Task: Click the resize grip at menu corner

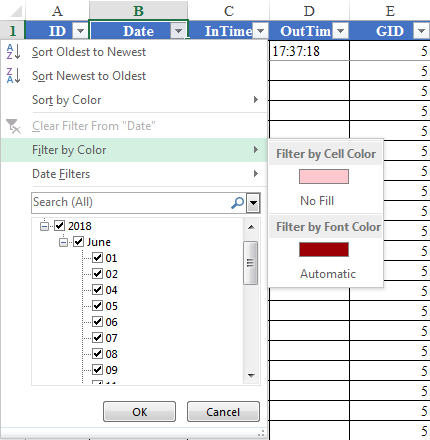Action: (261, 433)
